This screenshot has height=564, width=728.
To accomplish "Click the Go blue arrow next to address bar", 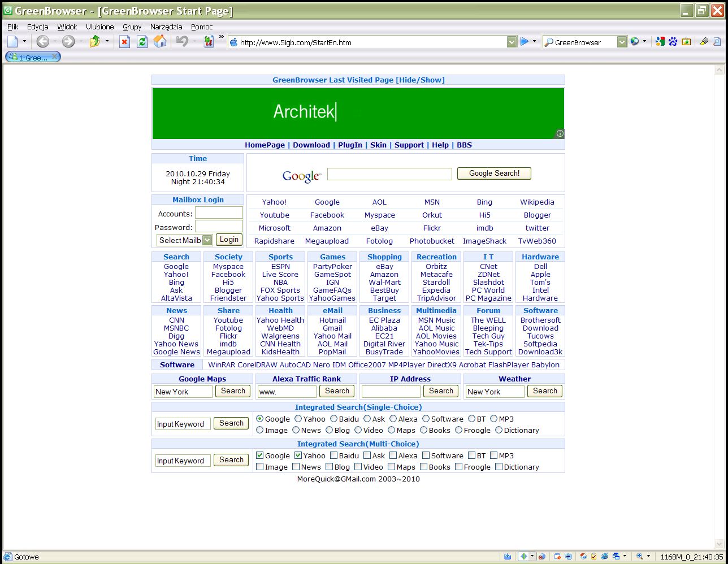I will click(525, 41).
